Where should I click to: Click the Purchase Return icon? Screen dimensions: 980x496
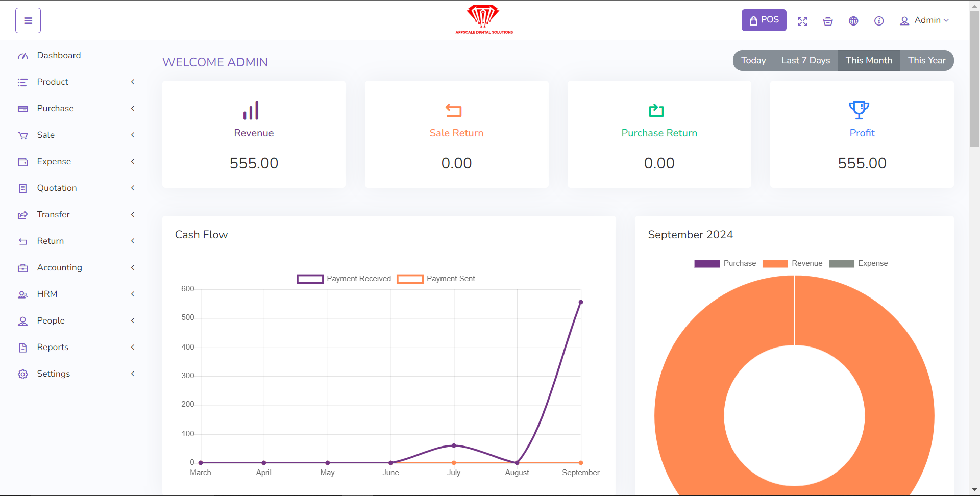[656, 110]
